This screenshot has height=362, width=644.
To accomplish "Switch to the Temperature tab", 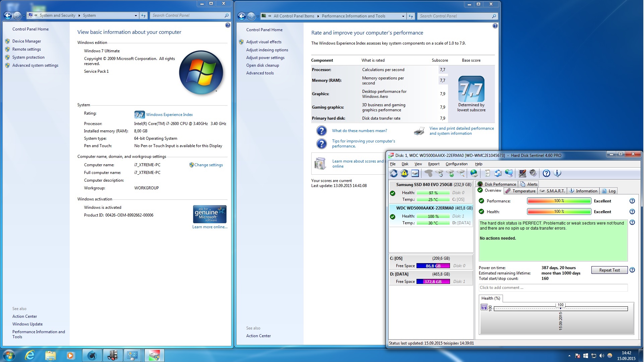I will click(x=520, y=191).
